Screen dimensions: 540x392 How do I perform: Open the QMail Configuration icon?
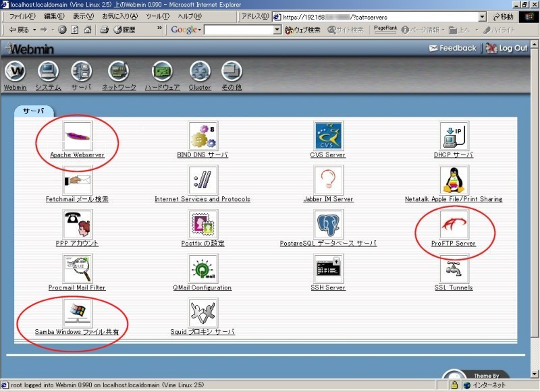203,269
